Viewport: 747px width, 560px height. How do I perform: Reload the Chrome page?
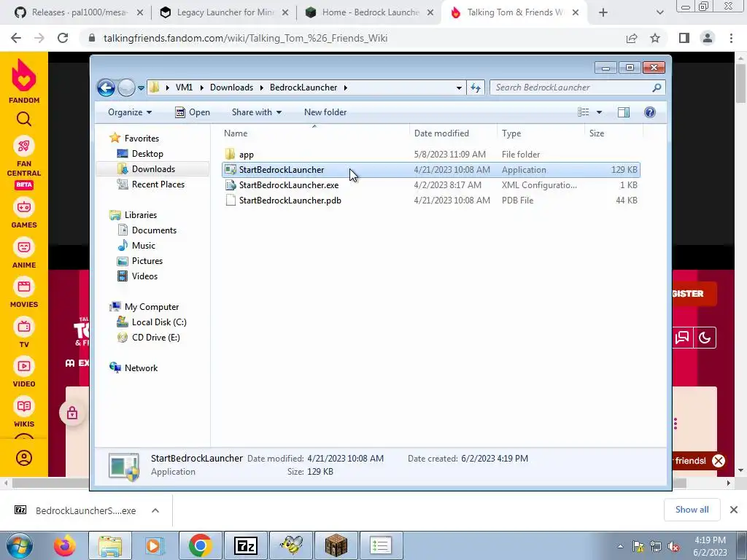pos(63,38)
